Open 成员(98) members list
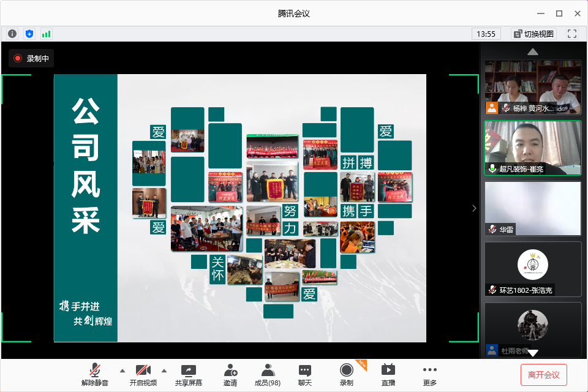The height and width of the screenshot is (392, 588). 267,374
